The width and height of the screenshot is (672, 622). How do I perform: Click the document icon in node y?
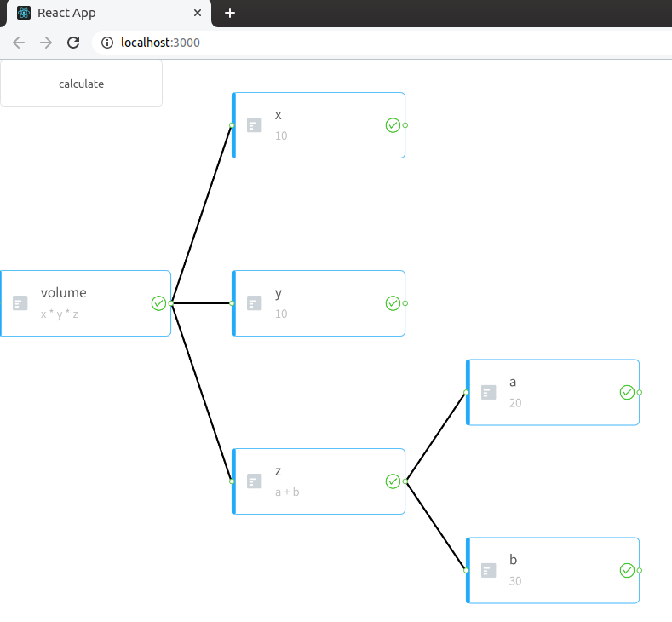pos(254,303)
